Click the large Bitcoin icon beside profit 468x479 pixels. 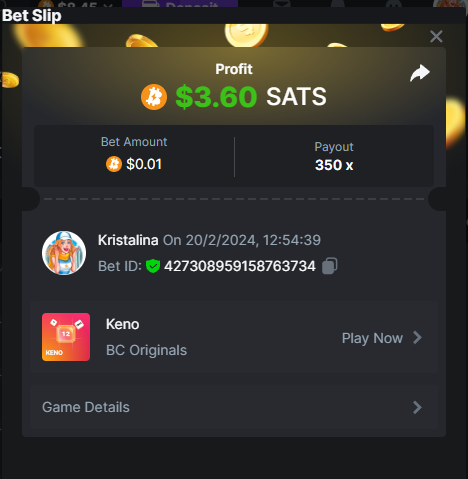click(x=154, y=97)
